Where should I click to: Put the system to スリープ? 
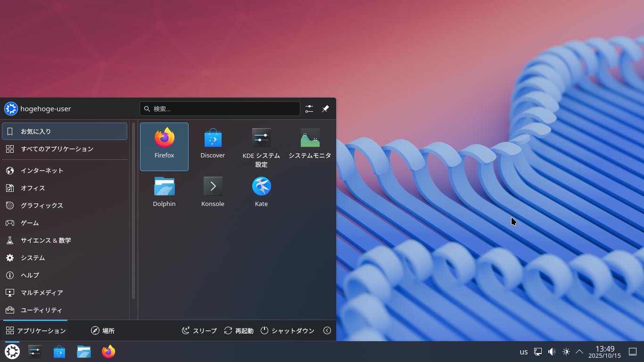(x=199, y=330)
